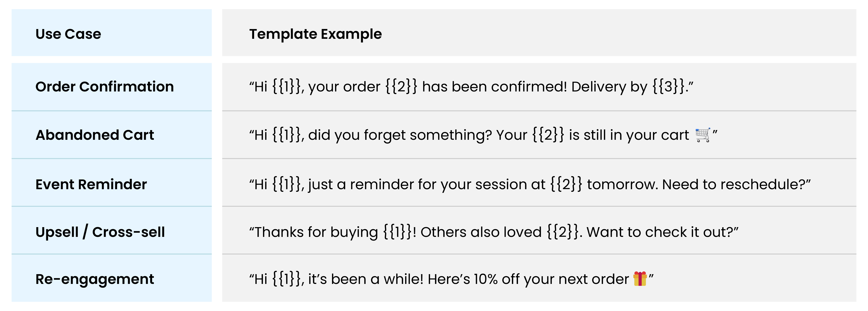Click {{1}} placeholder in re-engagement template
The image size is (868, 311).
286,279
